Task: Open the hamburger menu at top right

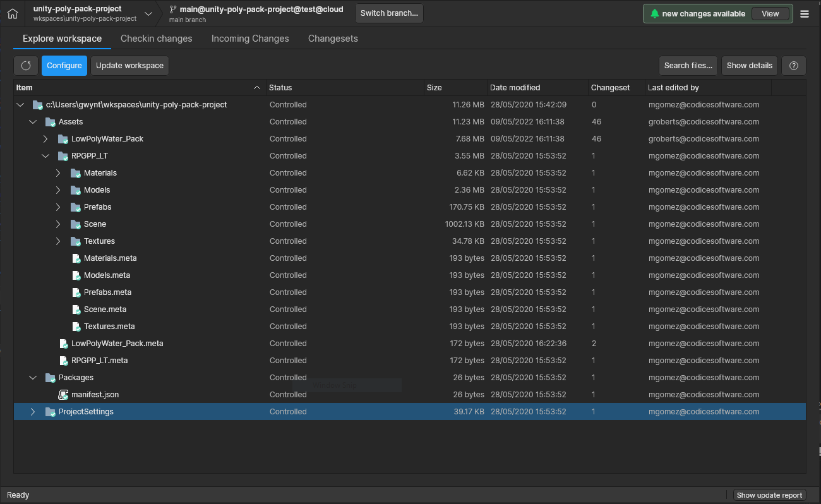Action: click(805, 13)
